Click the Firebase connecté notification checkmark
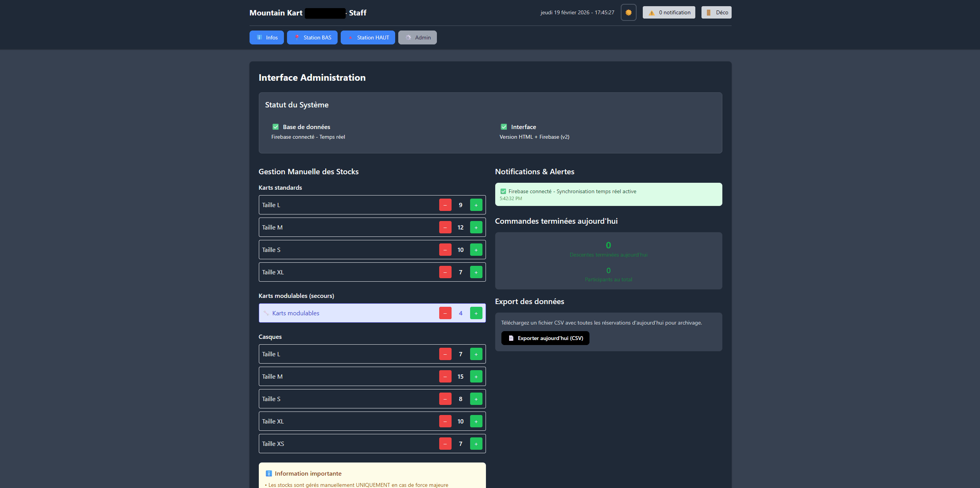The image size is (980, 488). pos(503,191)
